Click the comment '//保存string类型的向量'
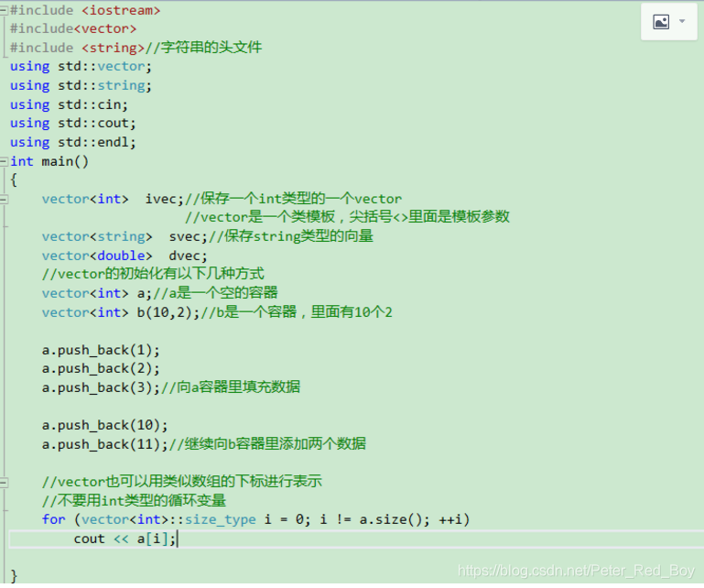This screenshot has width=704, height=588. 290,236
